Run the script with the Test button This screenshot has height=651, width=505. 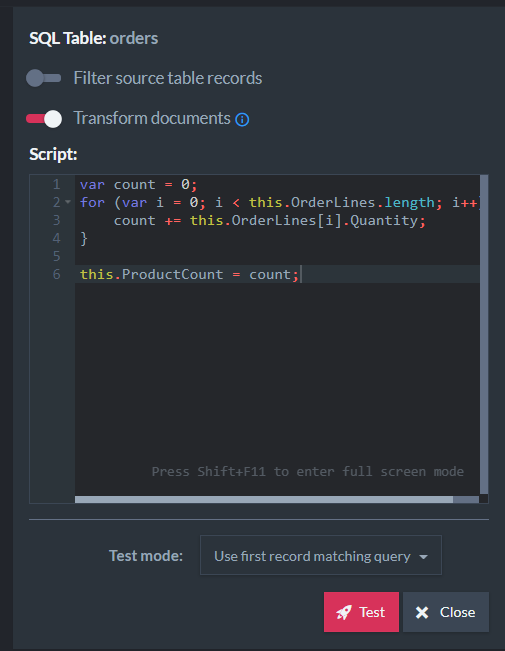361,612
